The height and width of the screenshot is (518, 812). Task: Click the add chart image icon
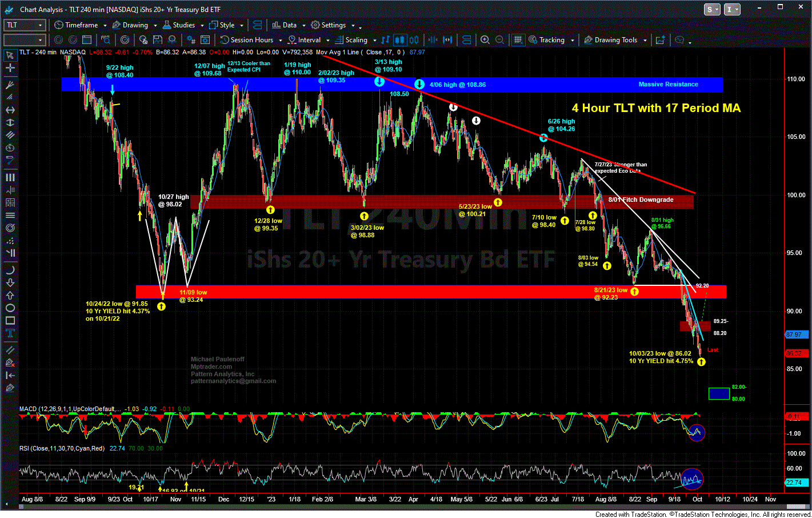pos(661,40)
